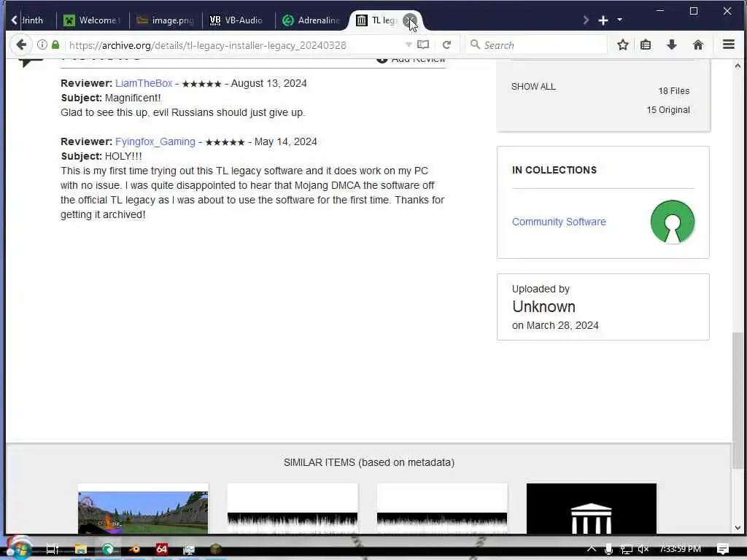747x560 pixels.
Task: Show hidden system tray icons
Action: (x=591, y=549)
